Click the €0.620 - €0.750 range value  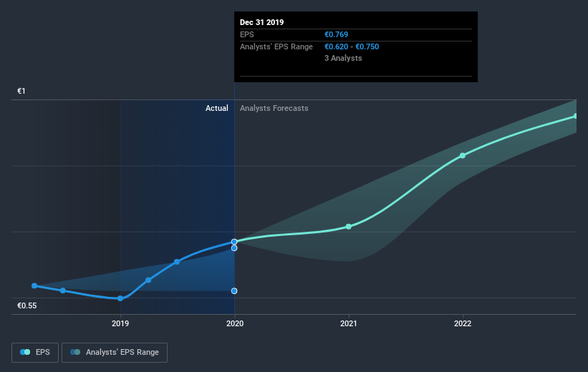pos(352,46)
